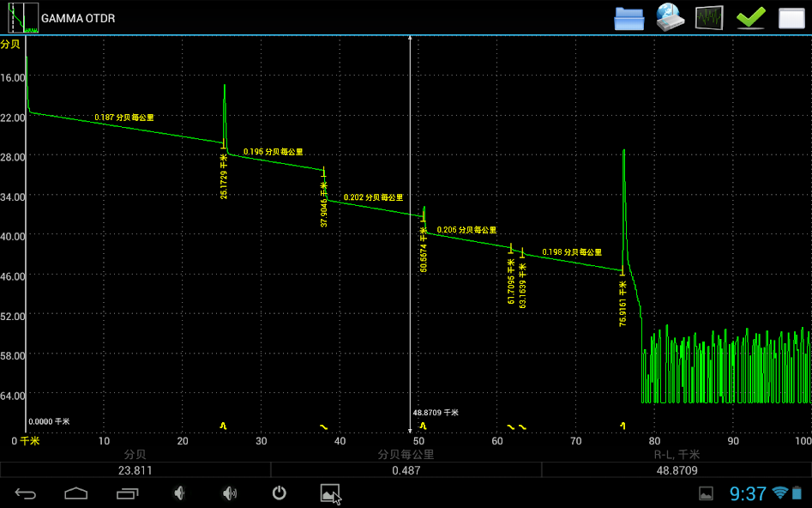This screenshot has width=812, height=508.
Task: Open the live trace display icon
Action: click(710, 17)
